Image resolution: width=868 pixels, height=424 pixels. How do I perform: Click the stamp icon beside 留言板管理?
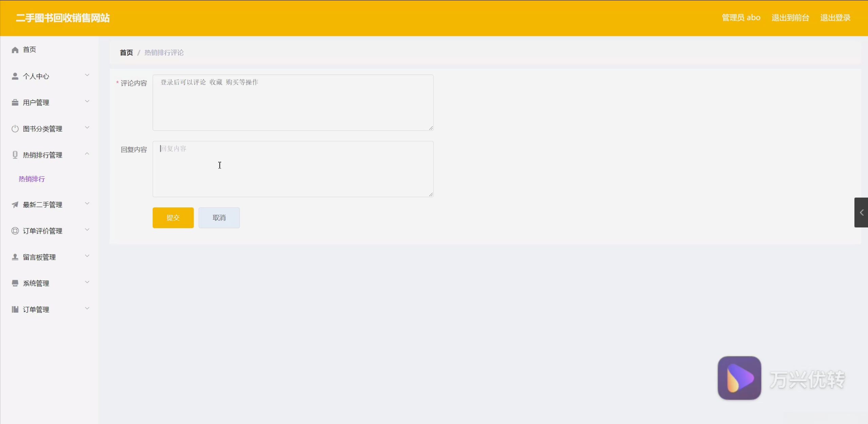[x=15, y=257]
